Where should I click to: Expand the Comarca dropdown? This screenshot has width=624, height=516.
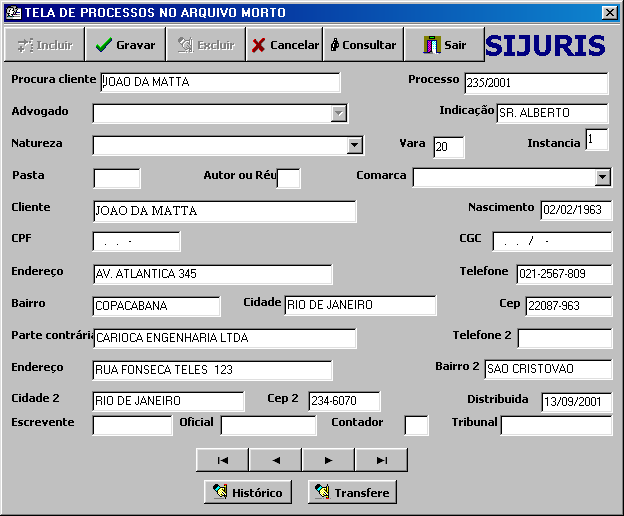coord(602,178)
